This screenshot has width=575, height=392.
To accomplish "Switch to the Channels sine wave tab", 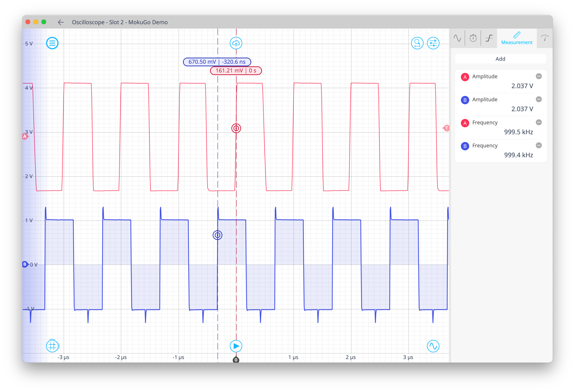I will point(457,38).
